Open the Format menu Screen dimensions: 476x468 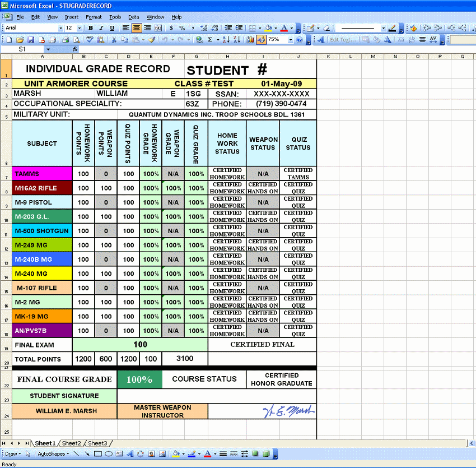pos(94,17)
